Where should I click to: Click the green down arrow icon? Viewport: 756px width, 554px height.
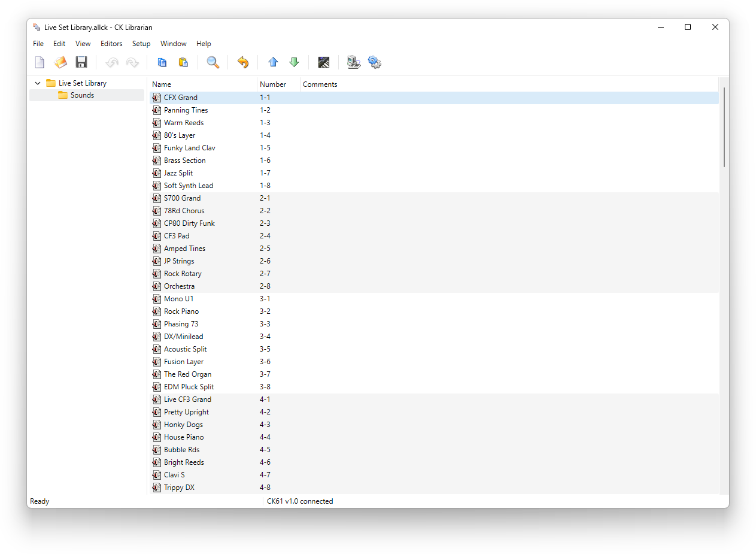294,62
